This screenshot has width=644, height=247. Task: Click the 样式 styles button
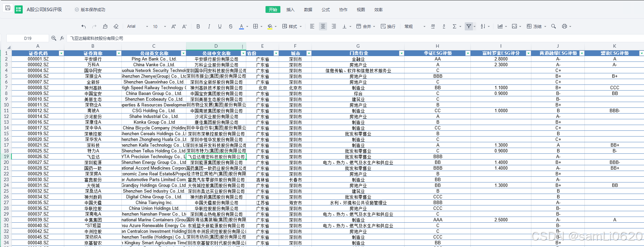(290, 26)
